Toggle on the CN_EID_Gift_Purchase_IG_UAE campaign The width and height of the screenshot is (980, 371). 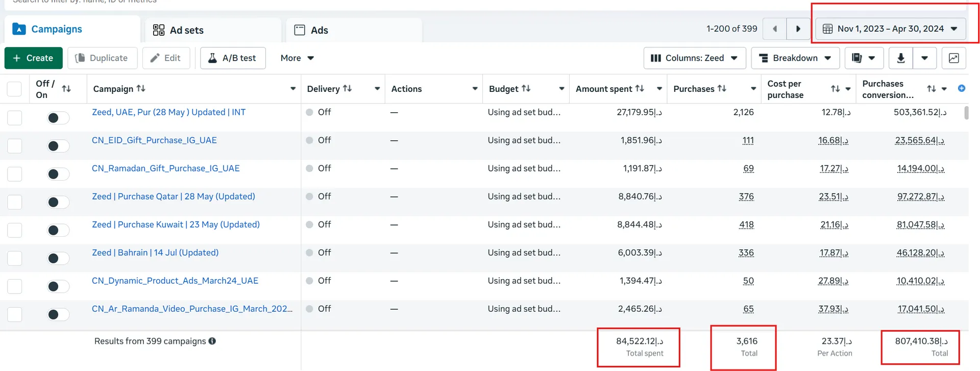pos(58,146)
